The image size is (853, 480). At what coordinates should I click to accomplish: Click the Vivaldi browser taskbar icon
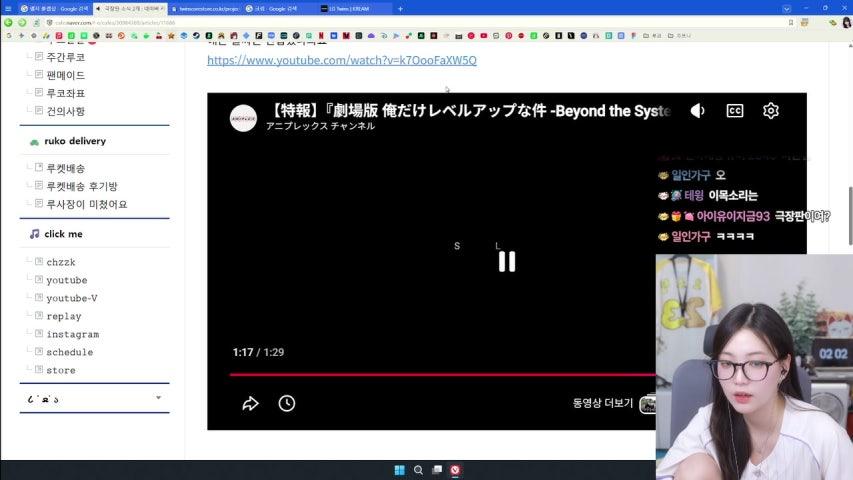(455, 470)
